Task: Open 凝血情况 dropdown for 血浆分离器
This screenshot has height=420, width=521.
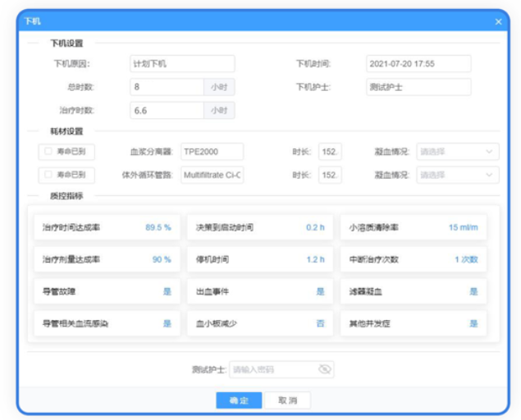Action: point(458,152)
